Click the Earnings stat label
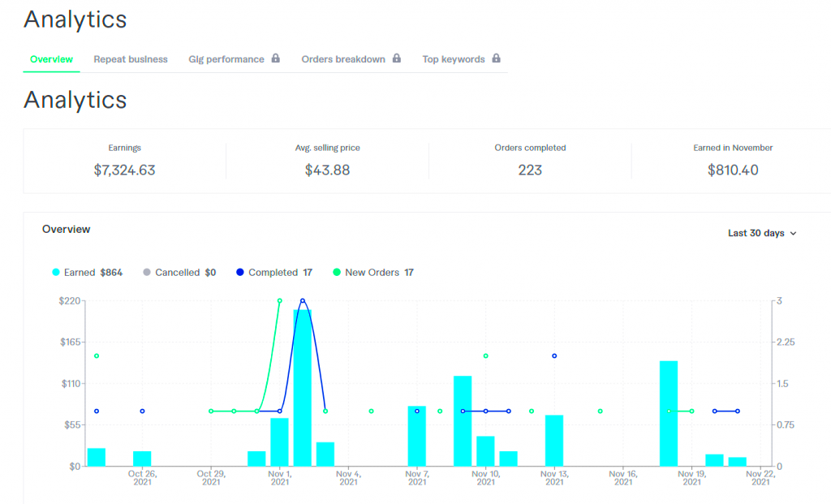The height and width of the screenshot is (504, 831). [124, 148]
